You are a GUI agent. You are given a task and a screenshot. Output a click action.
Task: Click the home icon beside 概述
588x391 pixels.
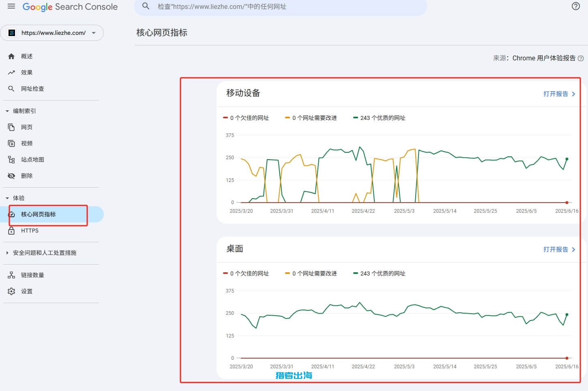click(x=11, y=56)
